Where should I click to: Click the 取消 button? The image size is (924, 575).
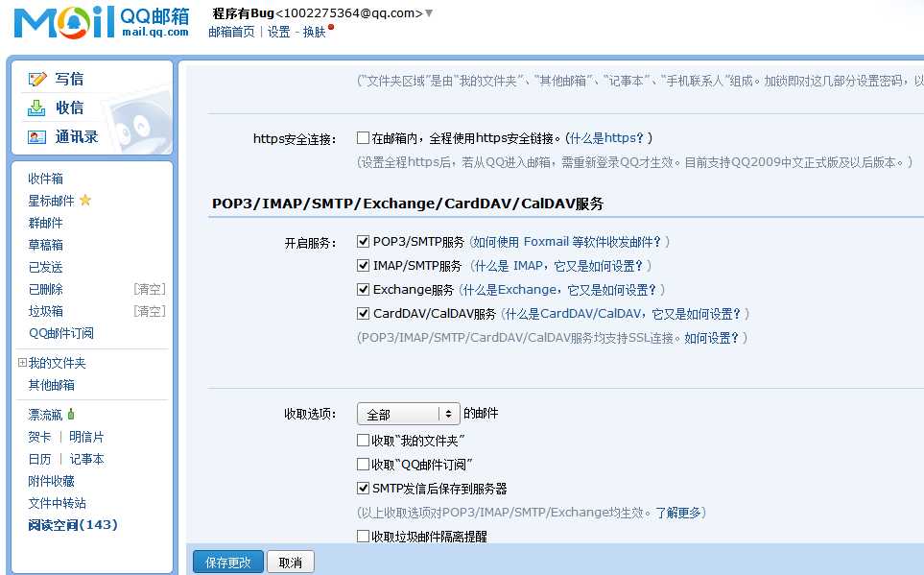click(291, 563)
